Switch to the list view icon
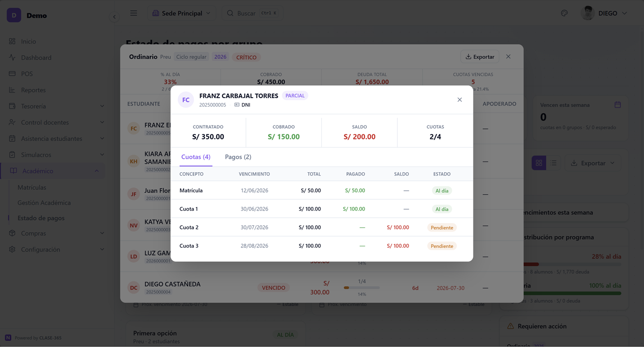The height and width of the screenshot is (350, 644). point(553,163)
